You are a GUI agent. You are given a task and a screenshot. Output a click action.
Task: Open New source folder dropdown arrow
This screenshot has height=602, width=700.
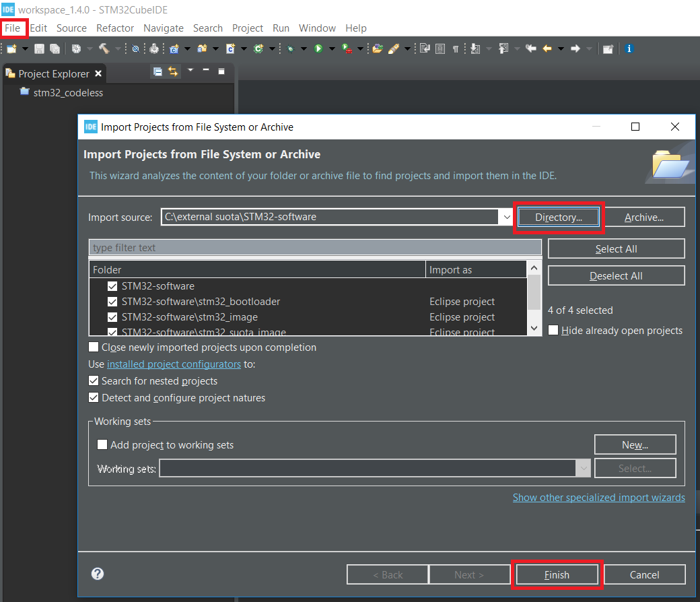(x=215, y=48)
